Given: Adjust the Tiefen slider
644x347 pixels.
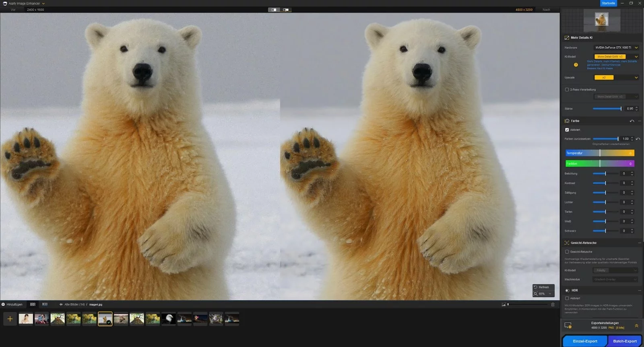Looking at the screenshot, I should coord(605,212).
